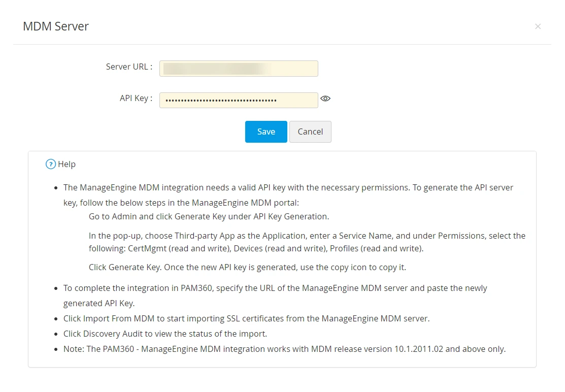Click the "choose Third-party App" instruction line

[307, 236]
